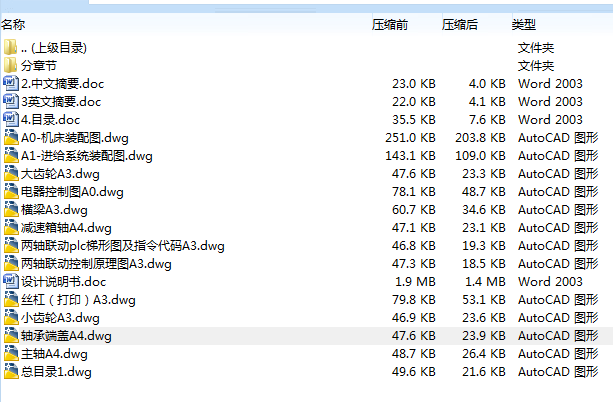
Task: Click the AutoCAD icon for 横梁A3.dwg
Action: 11,209
